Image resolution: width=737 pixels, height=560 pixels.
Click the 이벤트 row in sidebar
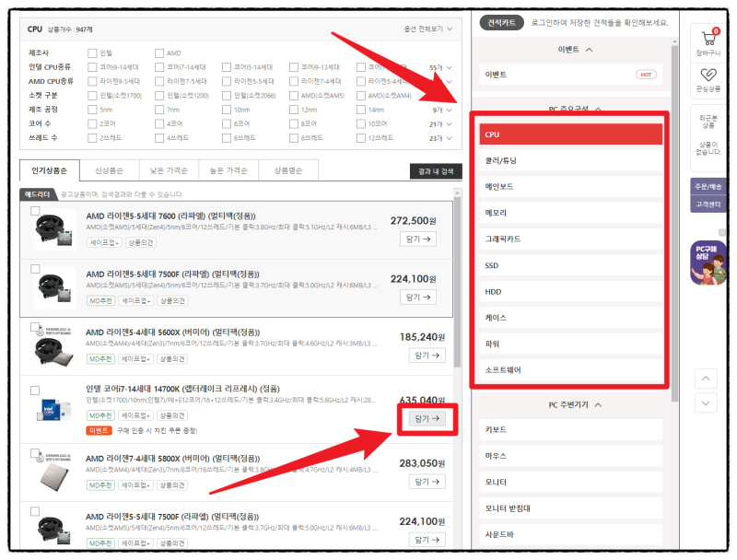coord(570,75)
